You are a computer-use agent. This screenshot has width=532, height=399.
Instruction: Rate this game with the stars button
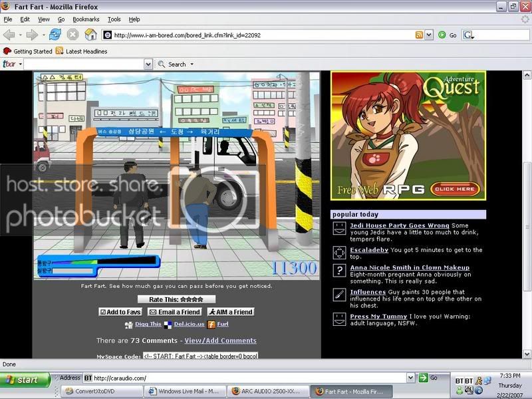coord(176,299)
